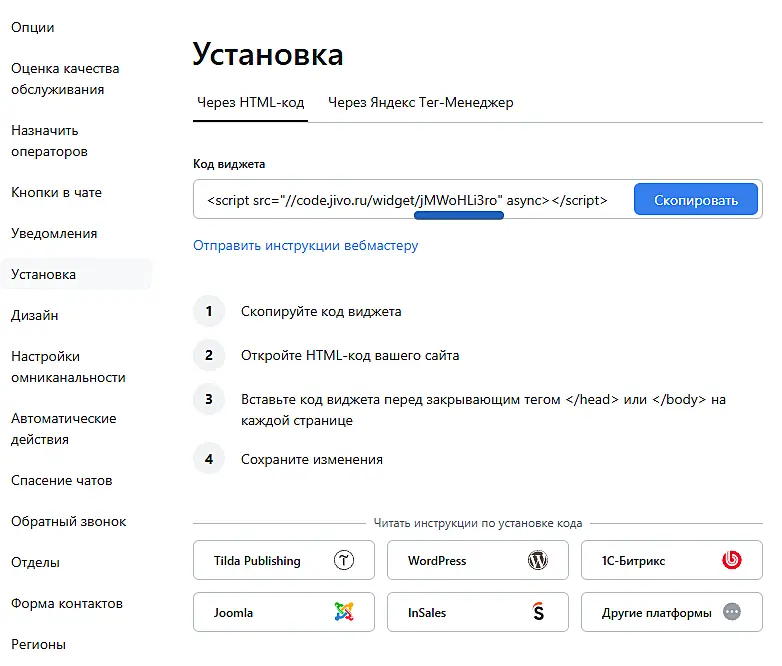Viewport: 782px width, 666px height.
Task: Click step text Скопируйте код виджета
Action: pyautogui.click(x=321, y=311)
